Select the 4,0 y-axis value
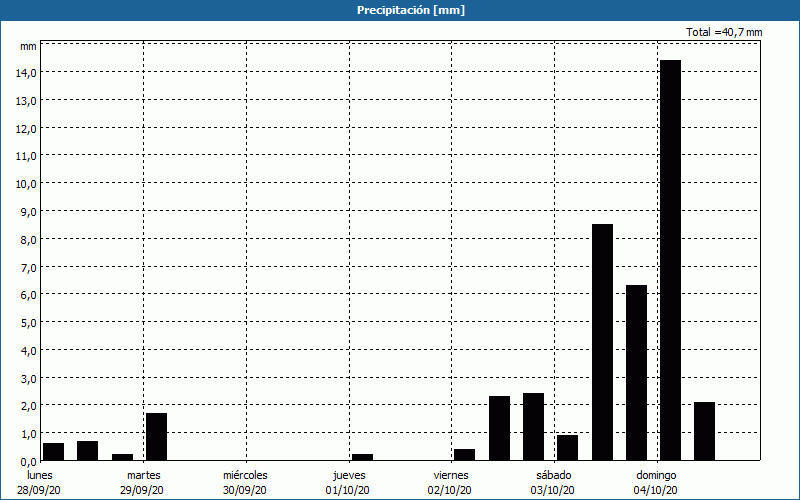 [x=28, y=352]
